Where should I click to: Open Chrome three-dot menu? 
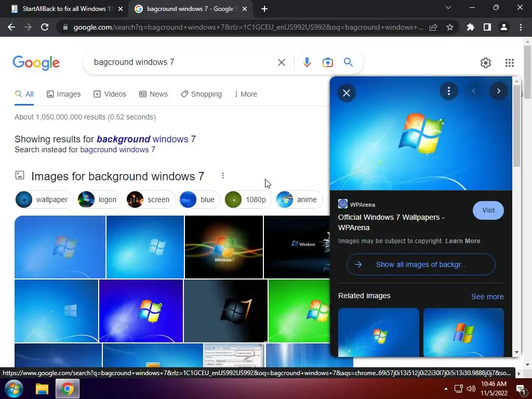[x=521, y=27]
